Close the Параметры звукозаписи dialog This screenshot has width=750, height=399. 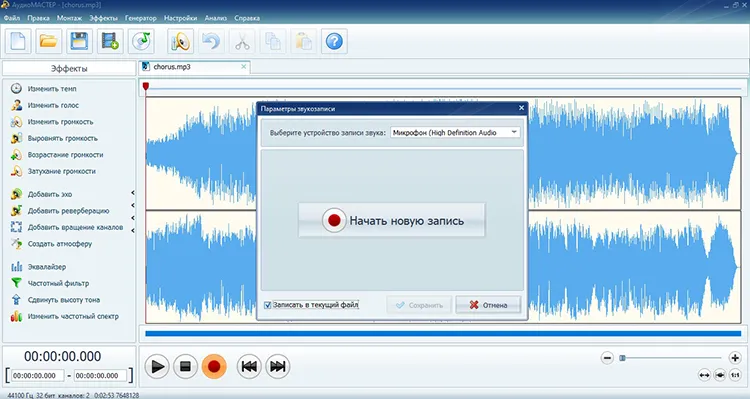click(521, 108)
